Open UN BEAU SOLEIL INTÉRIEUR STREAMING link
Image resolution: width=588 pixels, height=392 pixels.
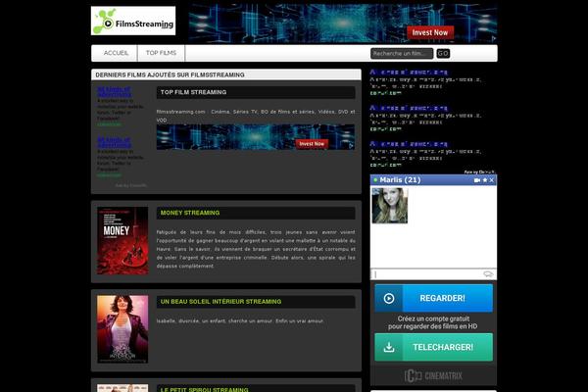(220, 302)
